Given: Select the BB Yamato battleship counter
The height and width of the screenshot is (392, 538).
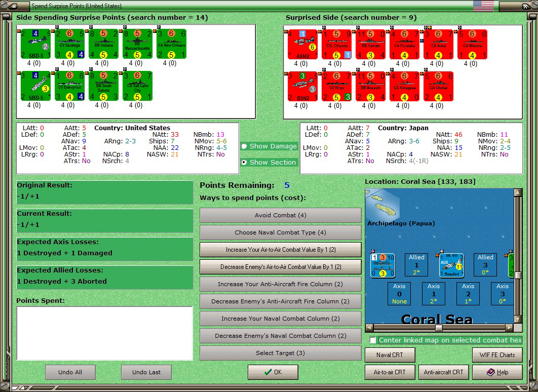Looking at the screenshot, I should (370, 44).
